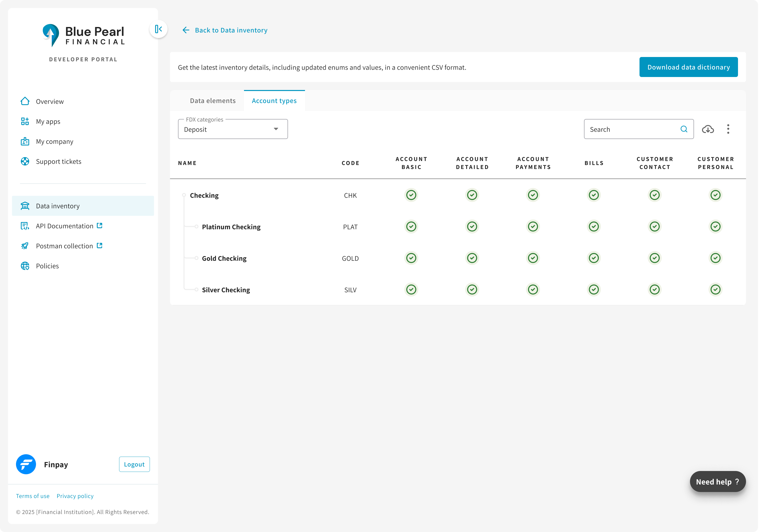Click the external link icon beside API Documentation
This screenshot has width=760, height=532.
100,225
